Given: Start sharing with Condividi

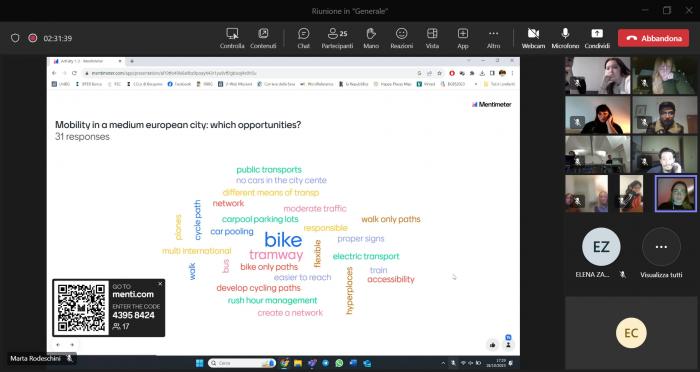Looking at the screenshot, I should [597, 38].
